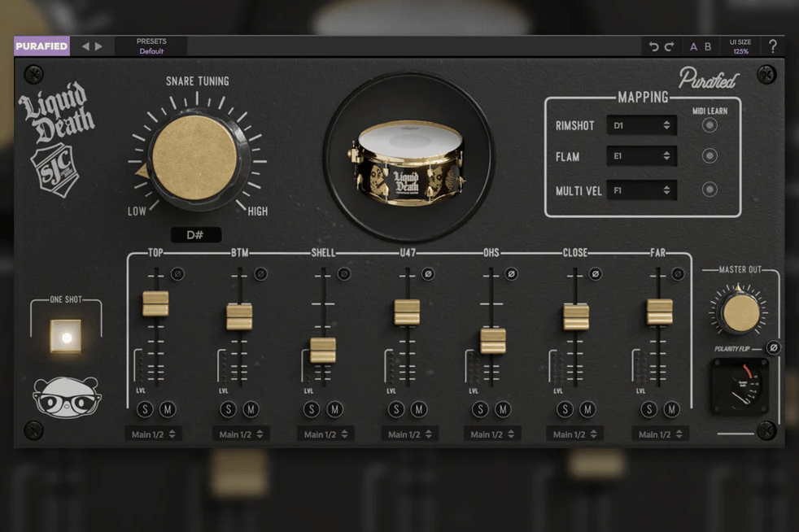
Task: Click the Purafied logo button
Action: click(x=41, y=46)
